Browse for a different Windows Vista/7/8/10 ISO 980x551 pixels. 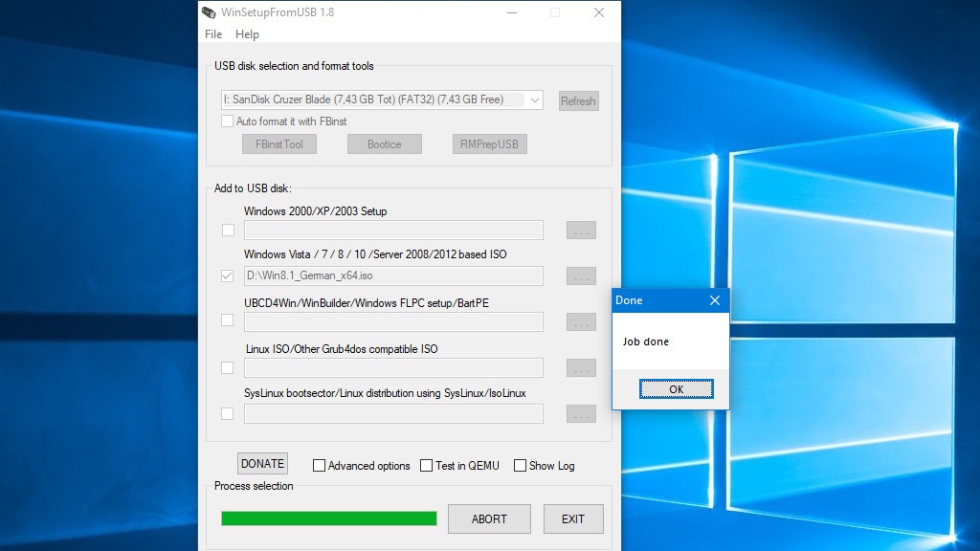coord(581,275)
